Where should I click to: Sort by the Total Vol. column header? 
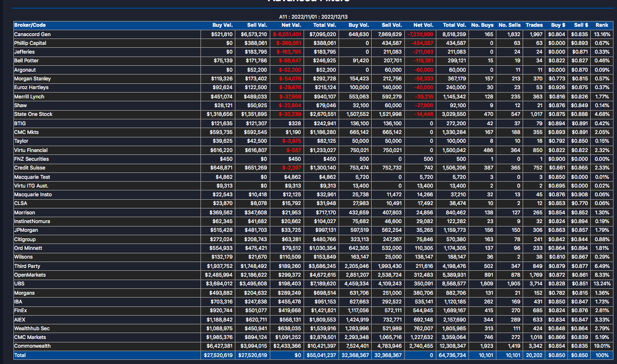[x=454, y=25]
